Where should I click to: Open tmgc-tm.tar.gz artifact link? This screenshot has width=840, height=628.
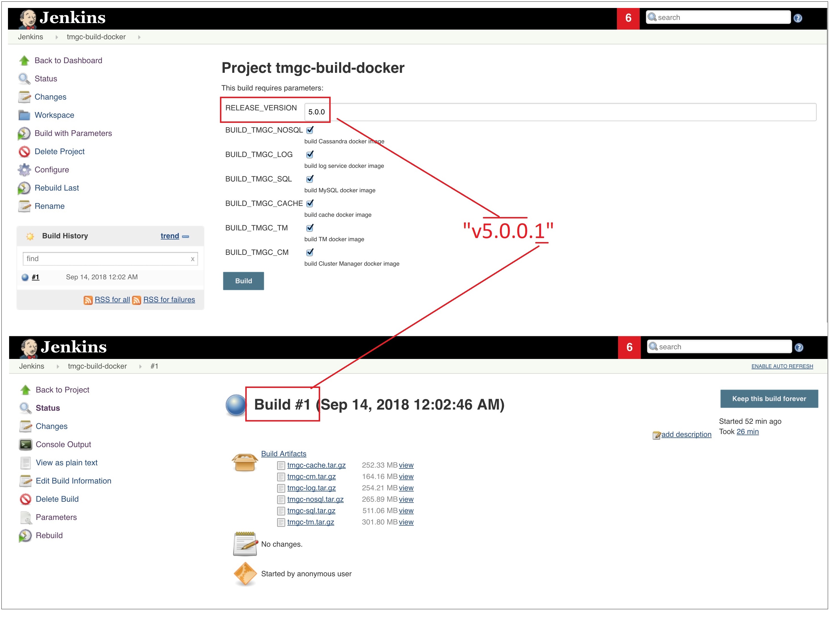311,522
